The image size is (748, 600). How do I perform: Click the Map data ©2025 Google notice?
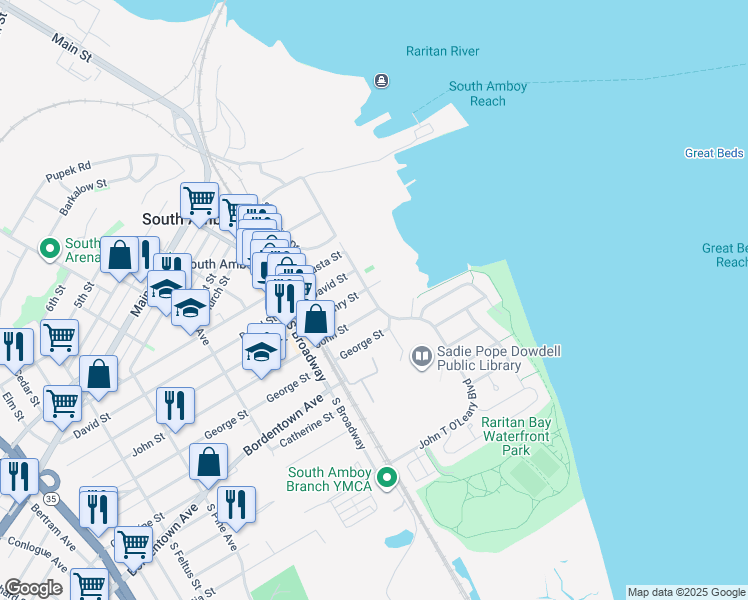(x=687, y=592)
